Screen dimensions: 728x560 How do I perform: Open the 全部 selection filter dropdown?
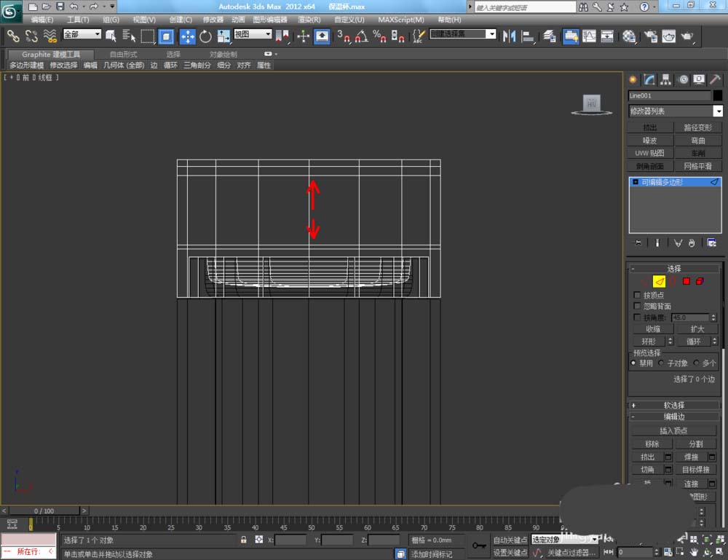coord(82,34)
